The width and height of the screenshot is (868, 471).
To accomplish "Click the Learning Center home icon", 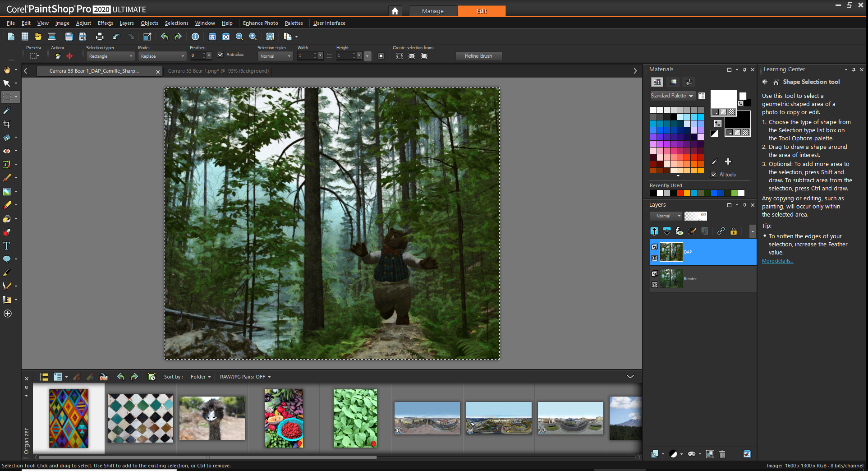I will click(x=776, y=82).
